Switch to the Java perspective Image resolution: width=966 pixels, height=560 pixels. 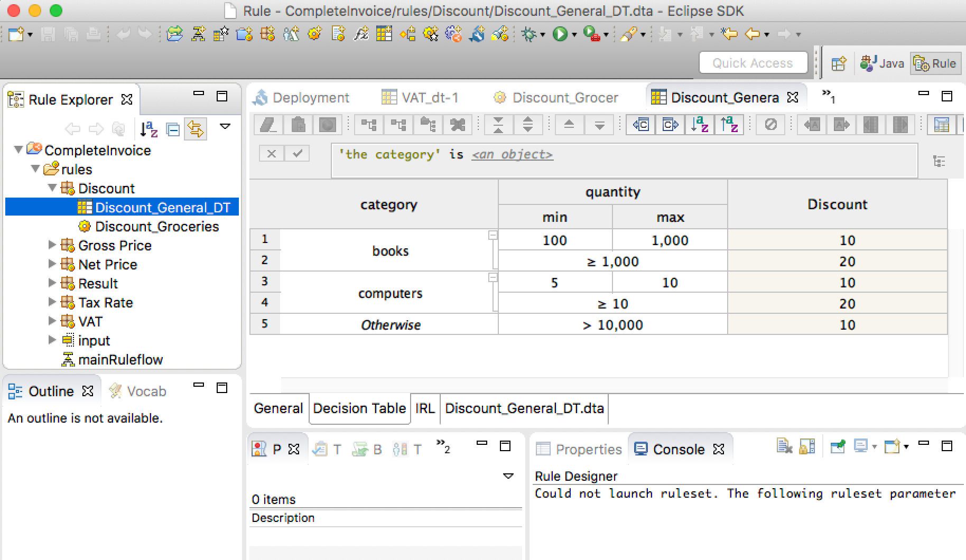point(882,63)
